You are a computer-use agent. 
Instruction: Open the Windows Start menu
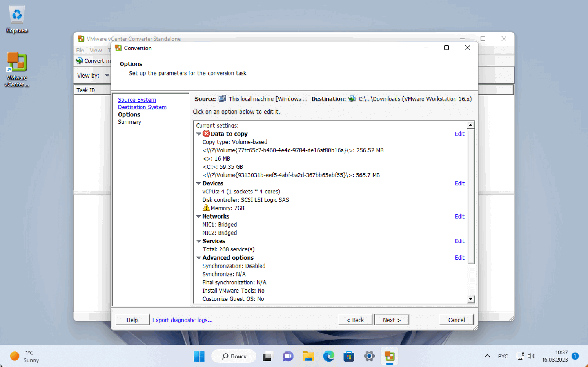pyautogui.click(x=199, y=356)
